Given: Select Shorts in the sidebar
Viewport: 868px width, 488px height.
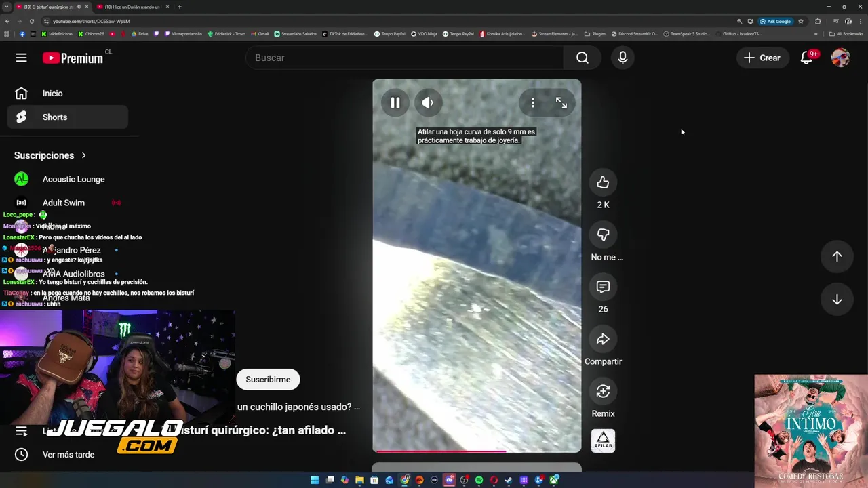Looking at the screenshot, I should click(x=67, y=117).
